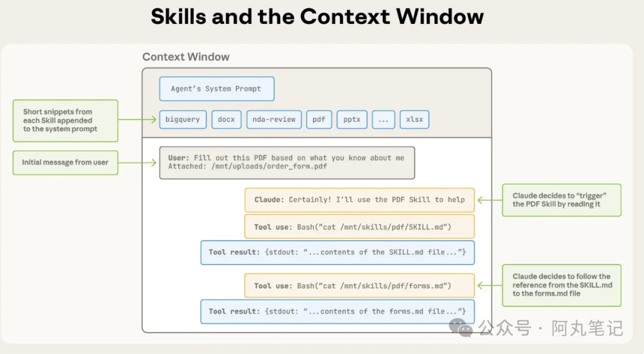This screenshot has height=354, width=644.
Task: Click the User message about filling the PDF
Action: [287, 162]
